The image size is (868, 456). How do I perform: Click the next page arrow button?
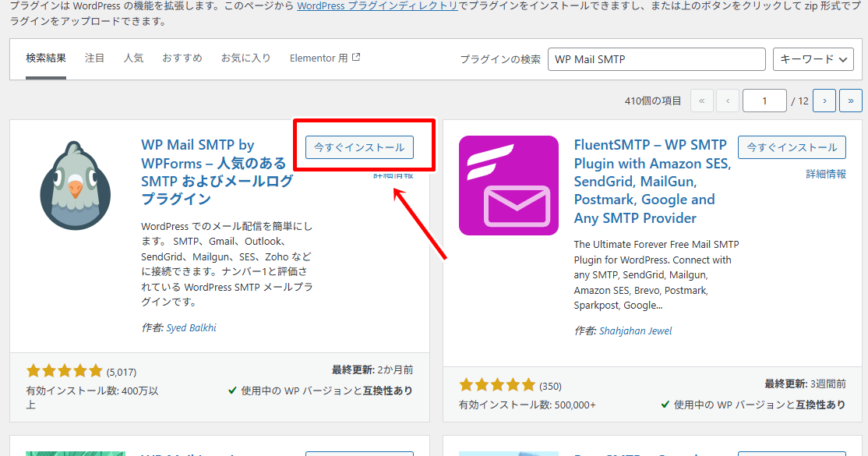click(824, 101)
